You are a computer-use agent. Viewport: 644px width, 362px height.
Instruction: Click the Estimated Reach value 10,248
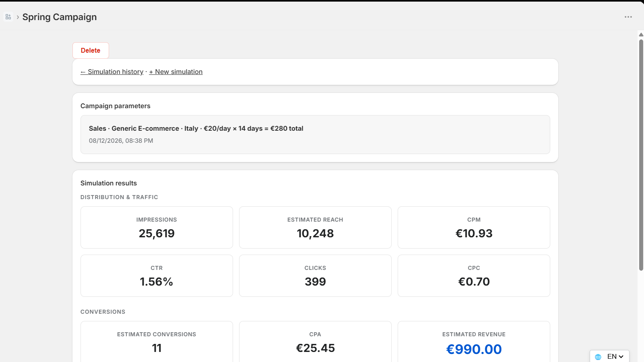(x=315, y=233)
